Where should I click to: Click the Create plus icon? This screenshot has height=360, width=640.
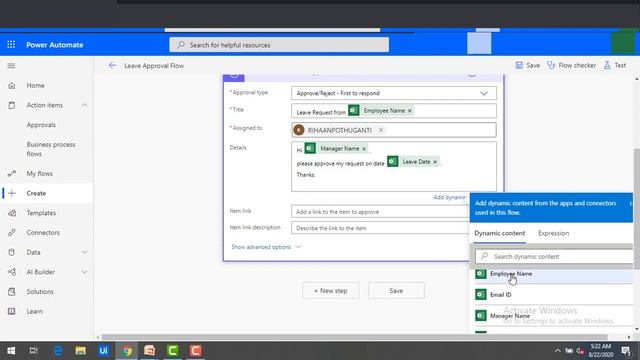12,193
